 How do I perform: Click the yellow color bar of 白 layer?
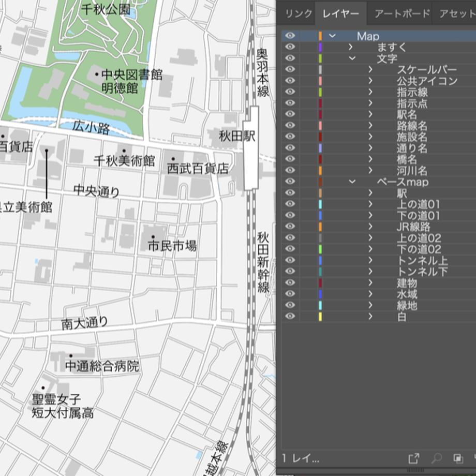point(320,316)
